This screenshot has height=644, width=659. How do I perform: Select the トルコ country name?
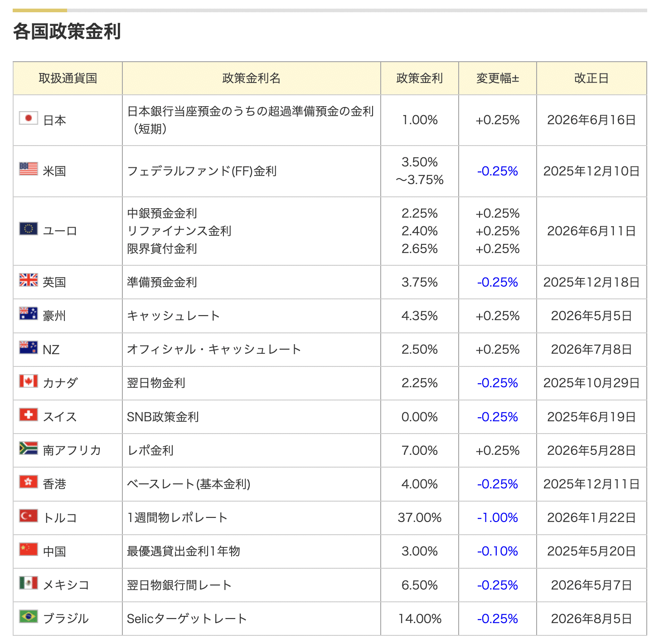60,517
